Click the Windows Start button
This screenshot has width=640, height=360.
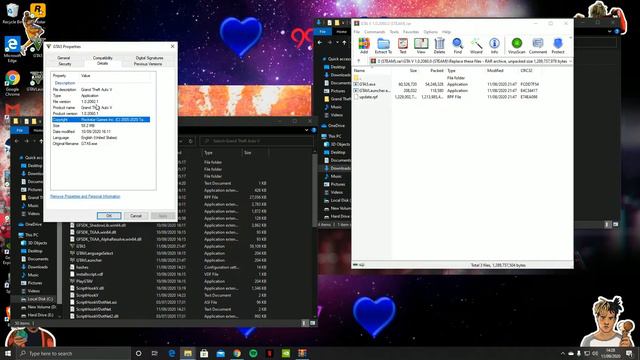point(8,353)
